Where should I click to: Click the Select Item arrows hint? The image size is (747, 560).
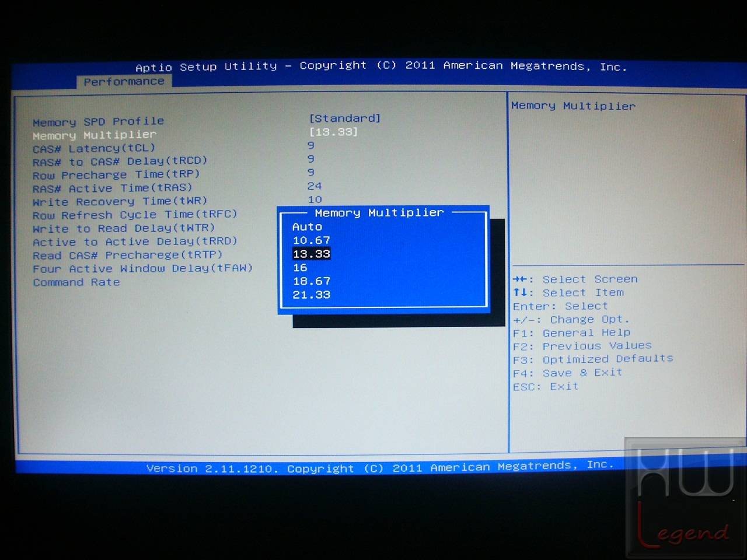tap(568, 293)
